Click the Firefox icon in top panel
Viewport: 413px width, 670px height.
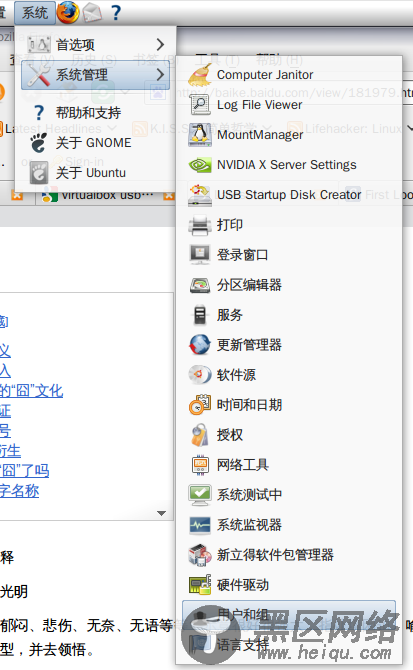pos(68,12)
